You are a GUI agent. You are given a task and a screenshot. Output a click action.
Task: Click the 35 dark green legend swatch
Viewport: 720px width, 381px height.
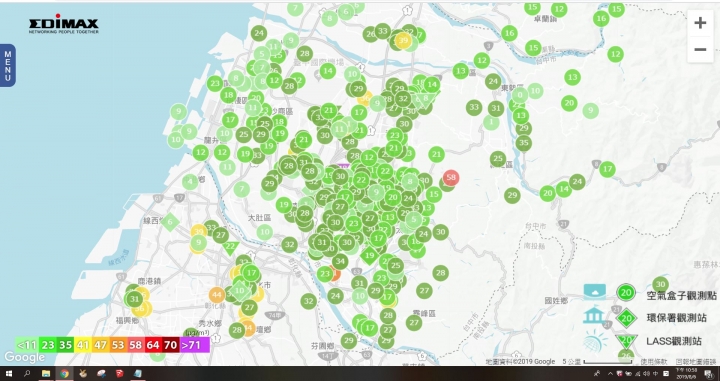(65, 345)
